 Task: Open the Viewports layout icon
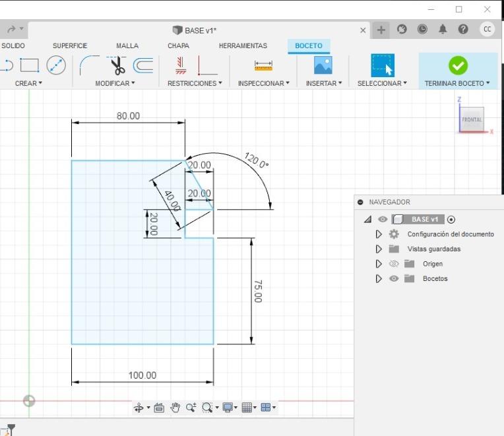coord(266,408)
